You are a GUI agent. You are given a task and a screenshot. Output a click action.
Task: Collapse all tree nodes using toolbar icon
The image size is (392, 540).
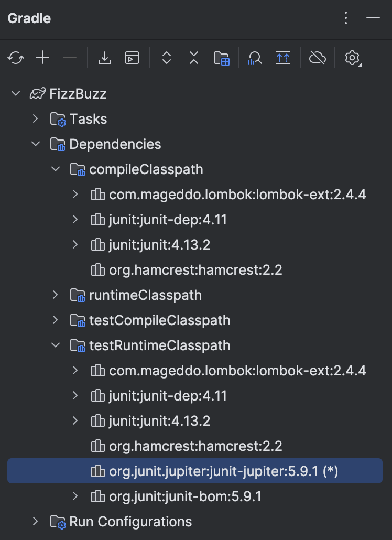coord(193,58)
